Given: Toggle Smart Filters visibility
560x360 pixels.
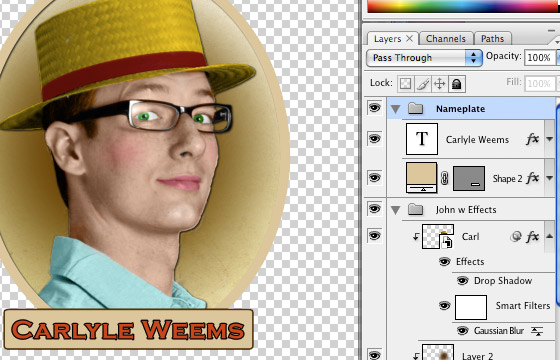Looking at the screenshot, I should [444, 306].
